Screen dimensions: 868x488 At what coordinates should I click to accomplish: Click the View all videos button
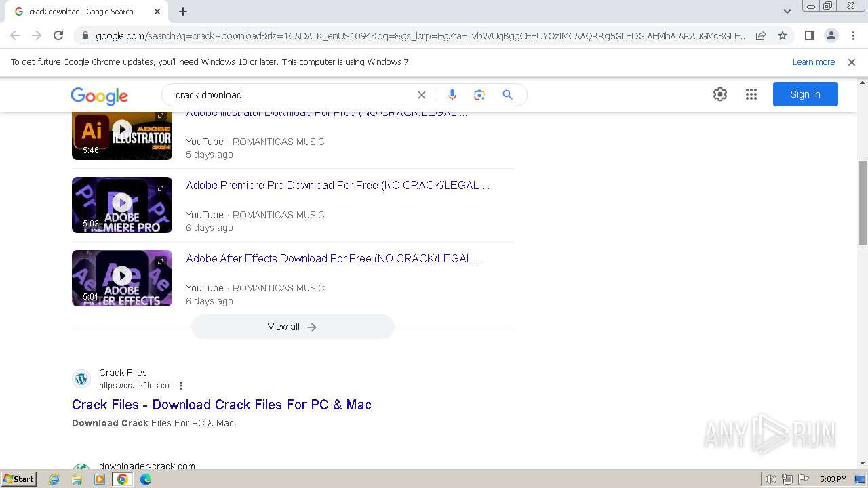coord(293,327)
